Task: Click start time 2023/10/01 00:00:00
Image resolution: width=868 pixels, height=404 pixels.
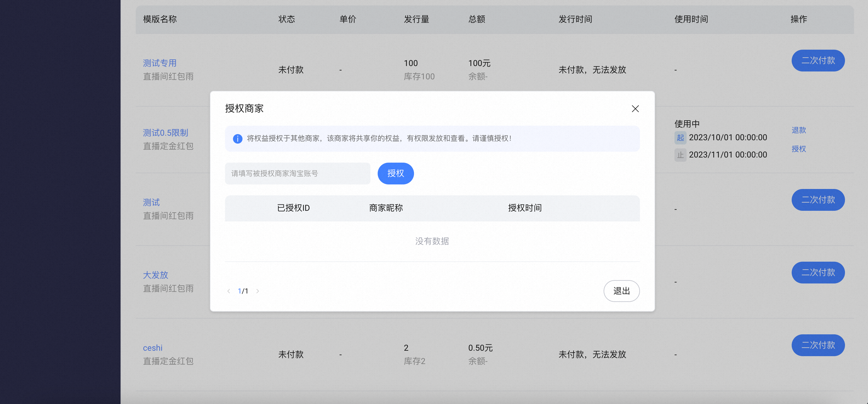Action: (728, 137)
